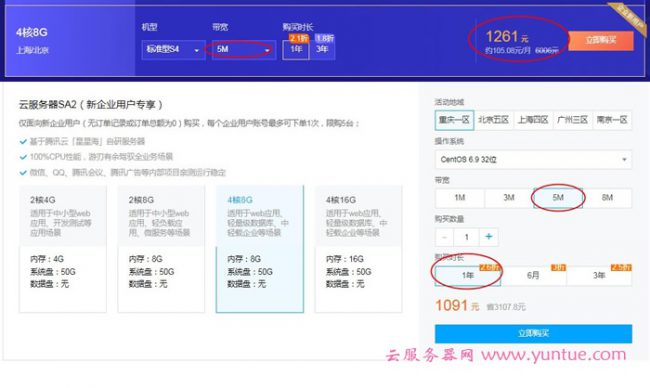
Task: Click the 4核8G title in top banner
Action: click(32, 32)
